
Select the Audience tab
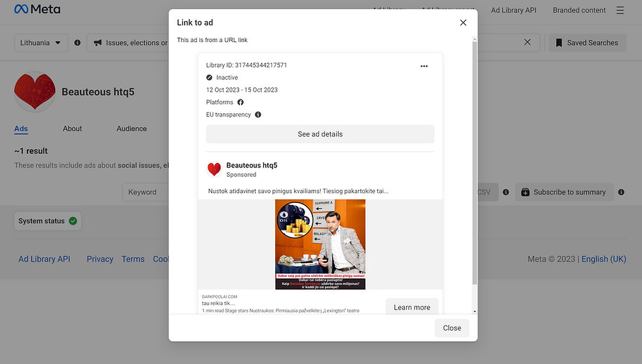[x=132, y=128]
